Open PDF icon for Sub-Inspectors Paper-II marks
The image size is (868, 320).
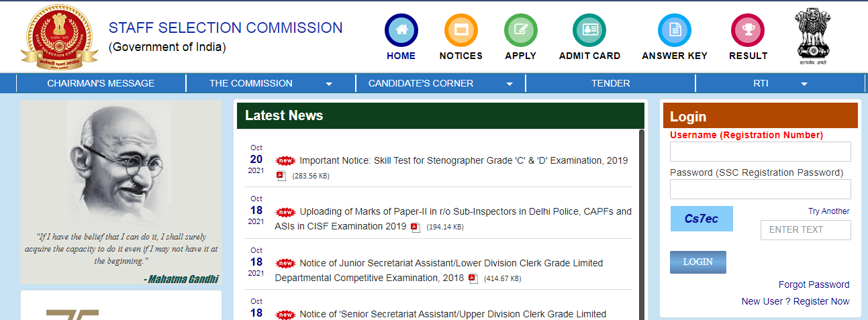tap(416, 227)
